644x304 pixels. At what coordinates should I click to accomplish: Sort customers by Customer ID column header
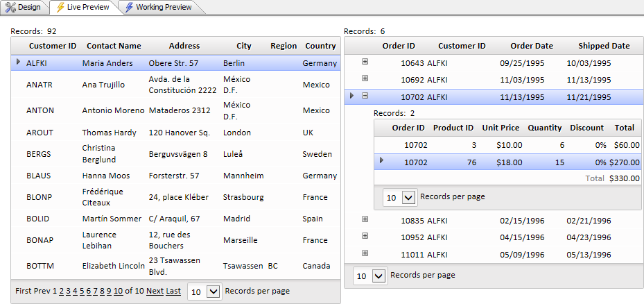click(53, 46)
